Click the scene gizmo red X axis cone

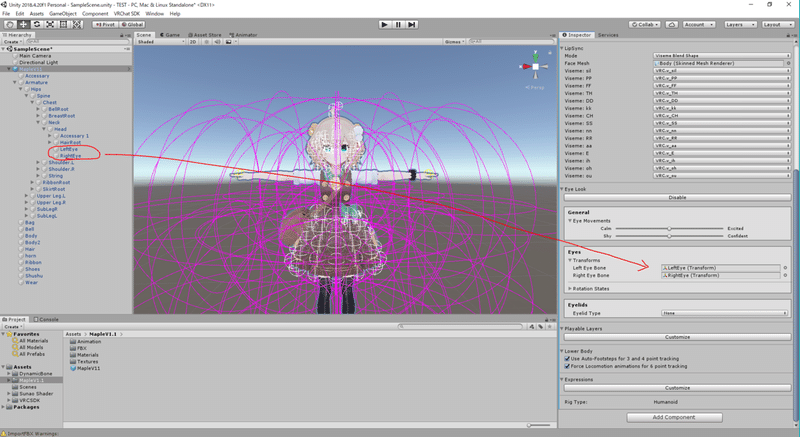tap(526, 66)
